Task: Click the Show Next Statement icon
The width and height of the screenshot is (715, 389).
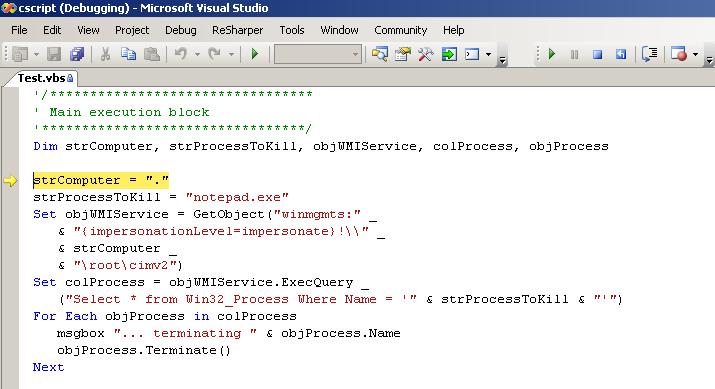Action: [x=649, y=54]
